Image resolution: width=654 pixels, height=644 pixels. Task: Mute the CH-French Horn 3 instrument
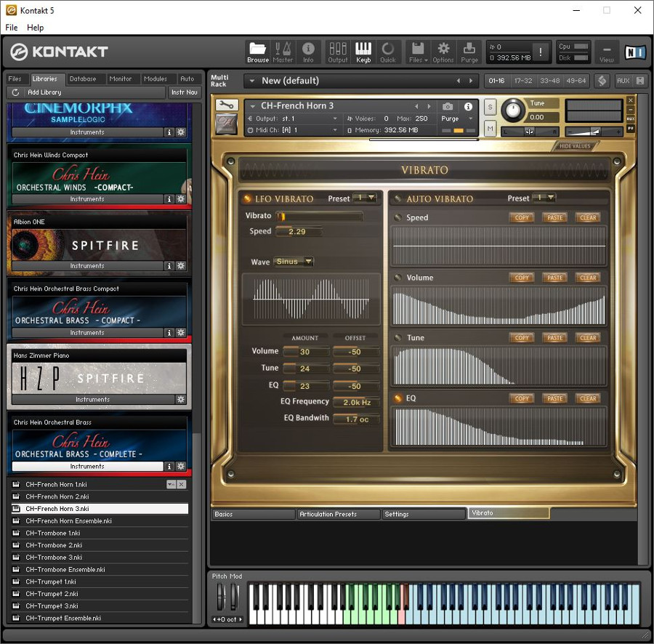[x=490, y=129]
